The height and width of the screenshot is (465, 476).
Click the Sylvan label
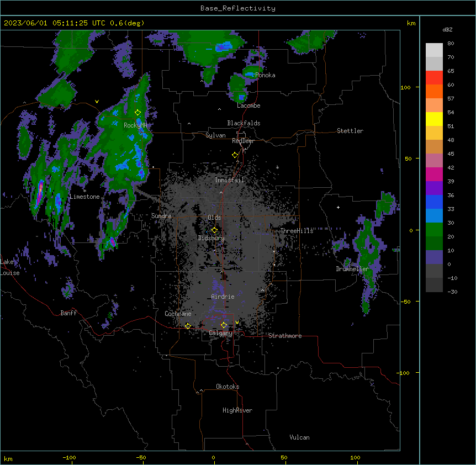coord(215,135)
